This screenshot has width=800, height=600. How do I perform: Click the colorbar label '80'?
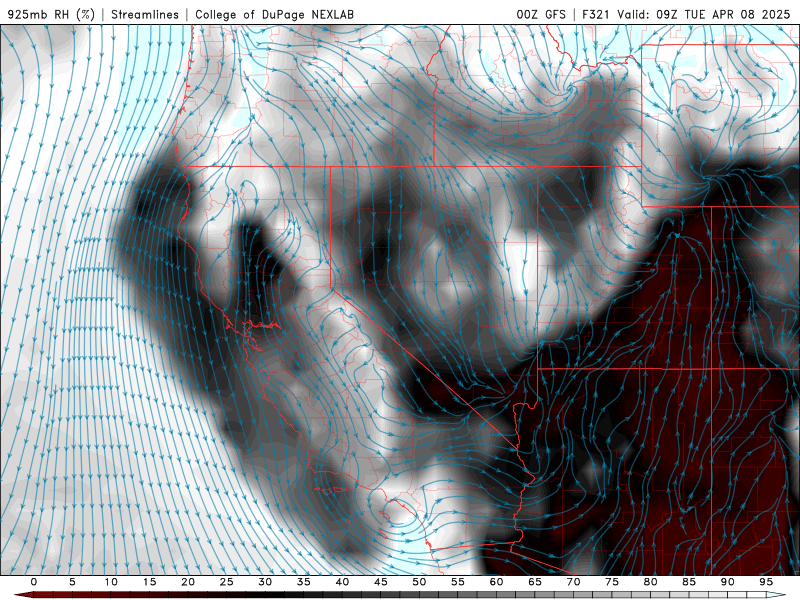[x=651, y=582]
